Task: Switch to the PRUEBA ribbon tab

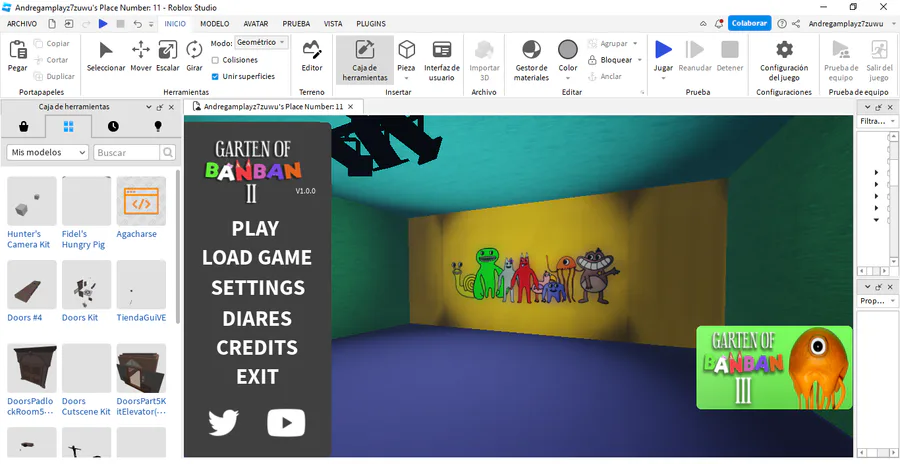Action: tap(296, 24)
